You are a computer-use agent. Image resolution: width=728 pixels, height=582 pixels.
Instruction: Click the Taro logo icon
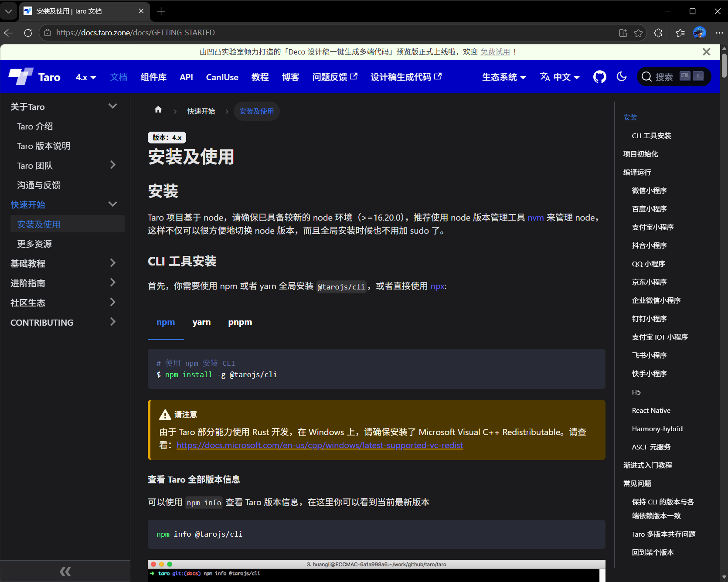(x=21, y=77)
